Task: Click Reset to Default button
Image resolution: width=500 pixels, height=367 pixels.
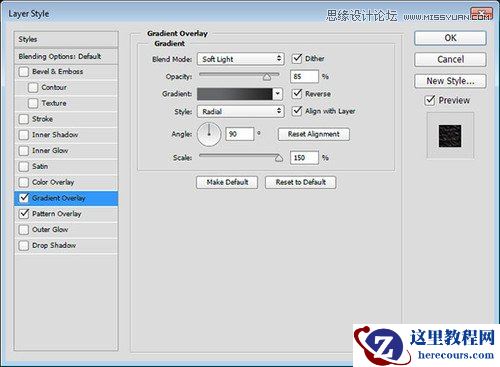Action: point(300,182)
